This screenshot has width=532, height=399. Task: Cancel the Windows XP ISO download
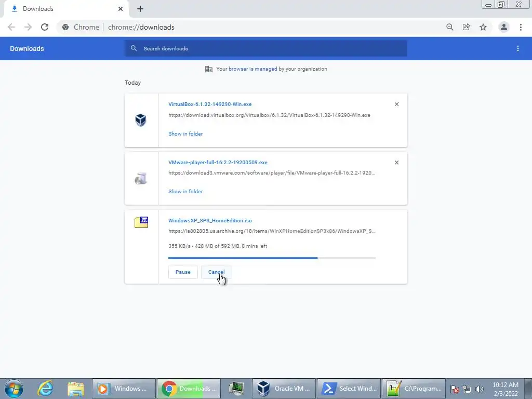pos(217,272)
